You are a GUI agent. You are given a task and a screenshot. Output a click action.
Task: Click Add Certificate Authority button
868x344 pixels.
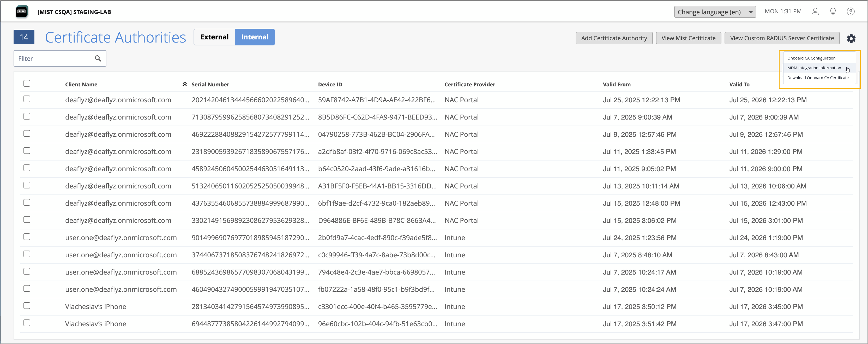[x=614, y=38]
